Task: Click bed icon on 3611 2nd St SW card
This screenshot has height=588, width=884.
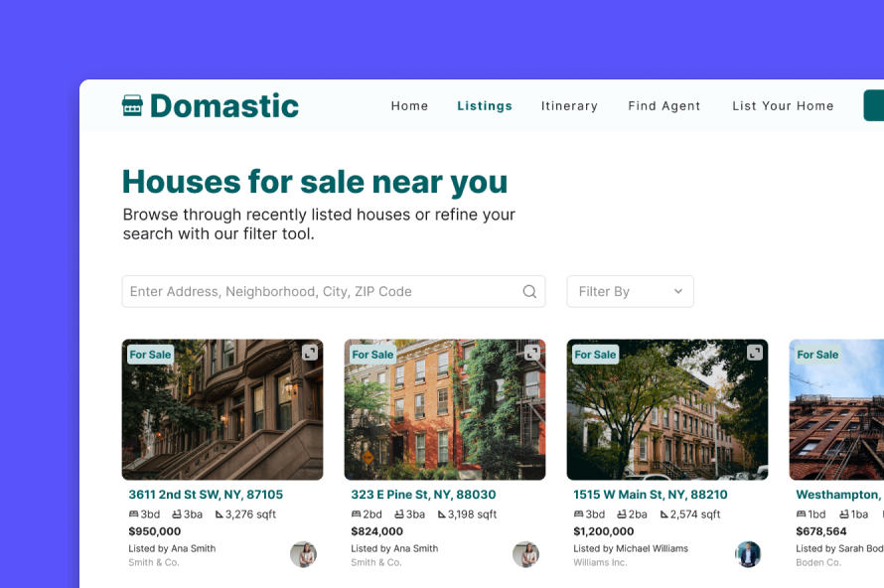Action: coord(134,514)
